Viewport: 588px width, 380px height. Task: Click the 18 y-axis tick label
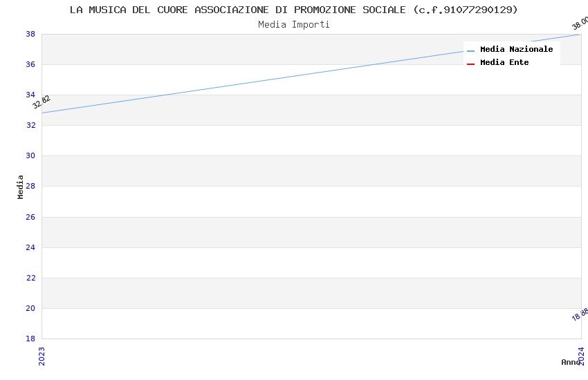[30, 339]
